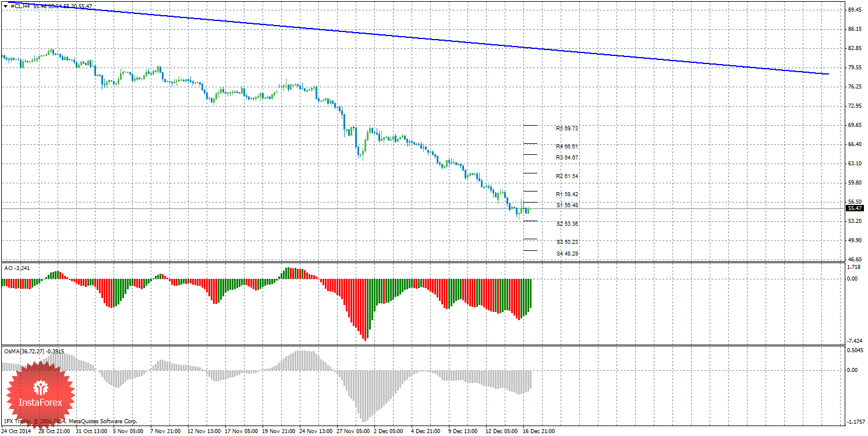
Task: Click the -1.1575 value on OsMA scale
Action: pos(855,422)
